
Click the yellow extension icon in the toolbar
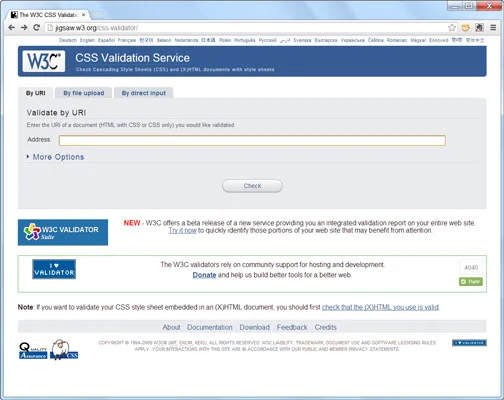tap(465, 28)
